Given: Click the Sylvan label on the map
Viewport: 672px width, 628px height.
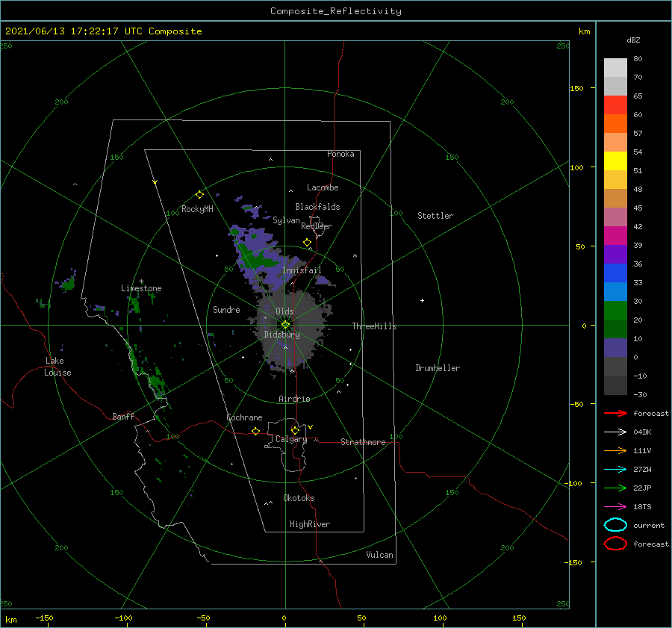Looking at the screenshot, I should pos(286,220).
